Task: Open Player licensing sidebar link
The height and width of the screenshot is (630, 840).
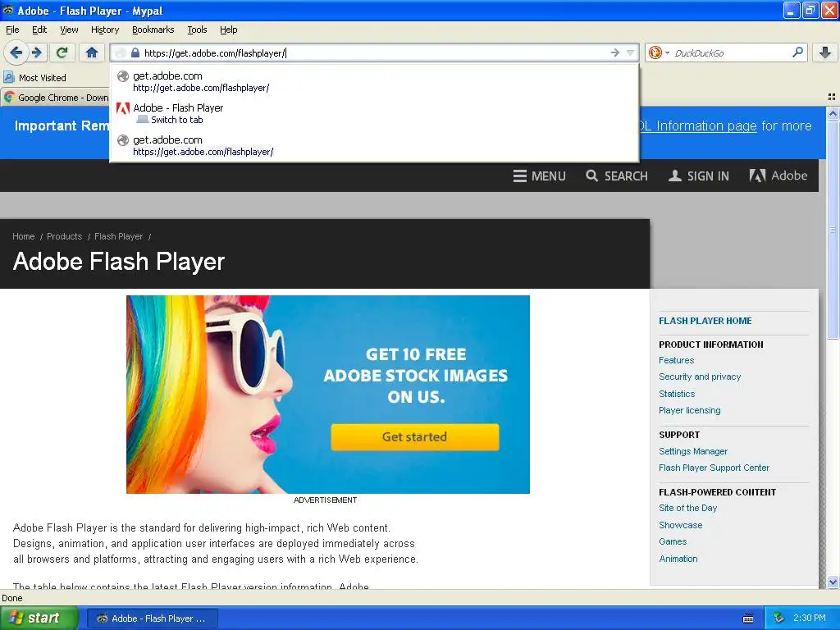Action: [x=689, y=410]
